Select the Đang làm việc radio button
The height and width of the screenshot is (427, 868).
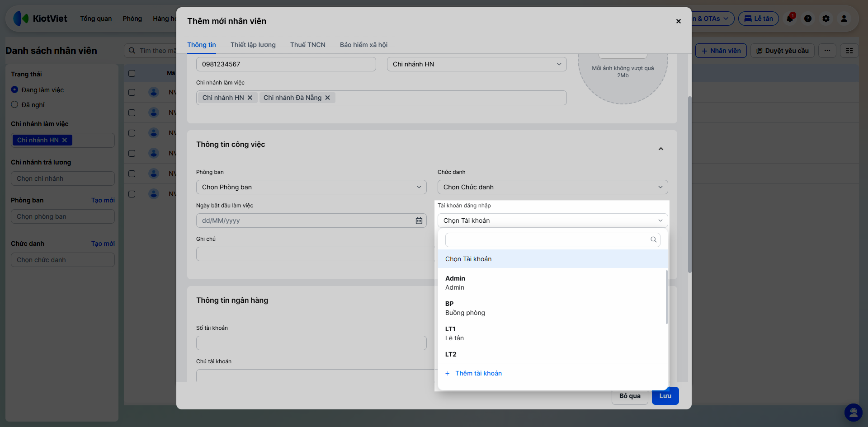click(x=14, y=89)
